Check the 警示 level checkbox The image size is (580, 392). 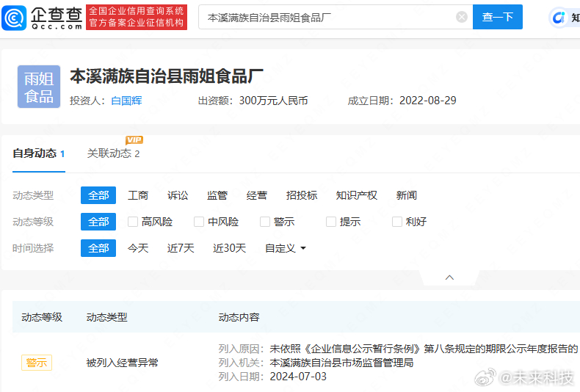click(x=265, y=222)
